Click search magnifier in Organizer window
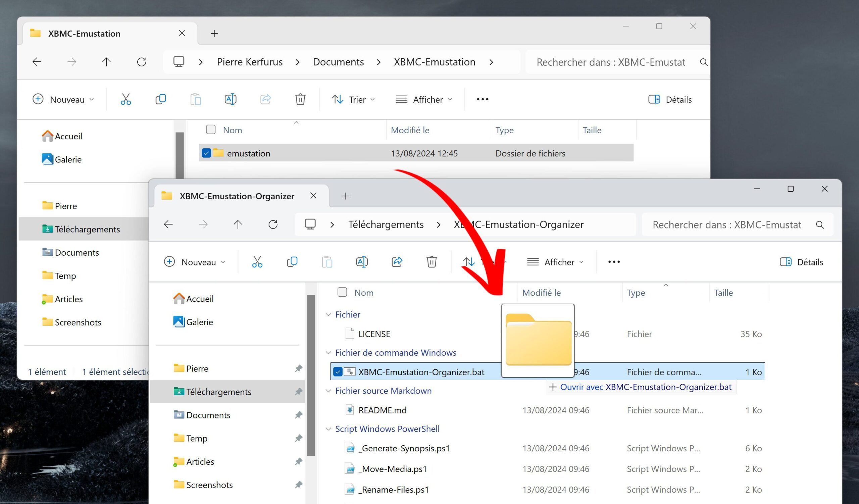This screenshot has height=504, width=859. tap(820, 224)
